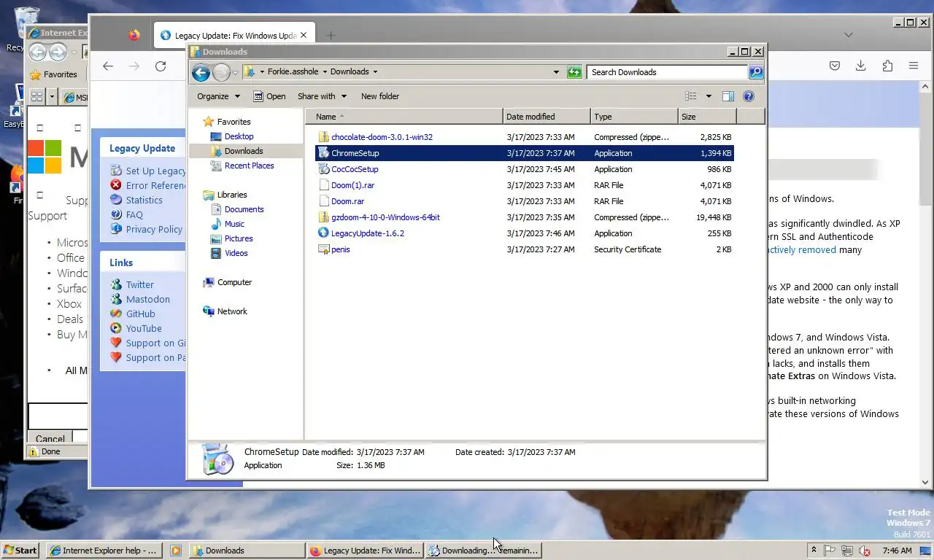This screenshot has width=934, height=560.
Task: Click Internet Explorer back button
Action: pos(37,52)
